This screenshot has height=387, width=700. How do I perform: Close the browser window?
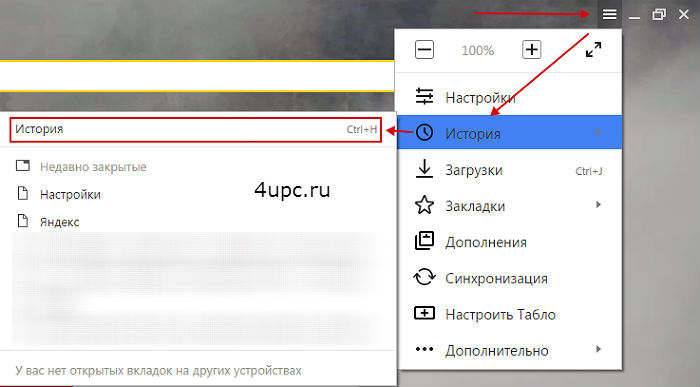[683, 15]
